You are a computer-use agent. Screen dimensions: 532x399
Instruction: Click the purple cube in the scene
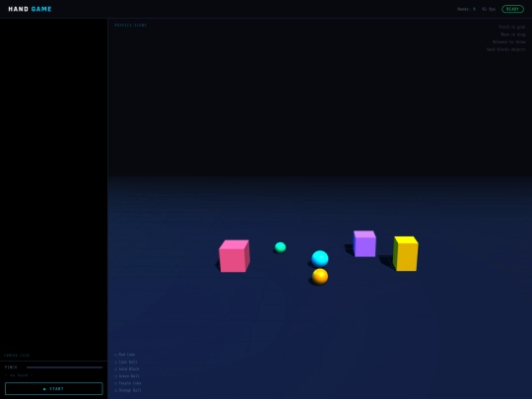[x=365, y=243]
